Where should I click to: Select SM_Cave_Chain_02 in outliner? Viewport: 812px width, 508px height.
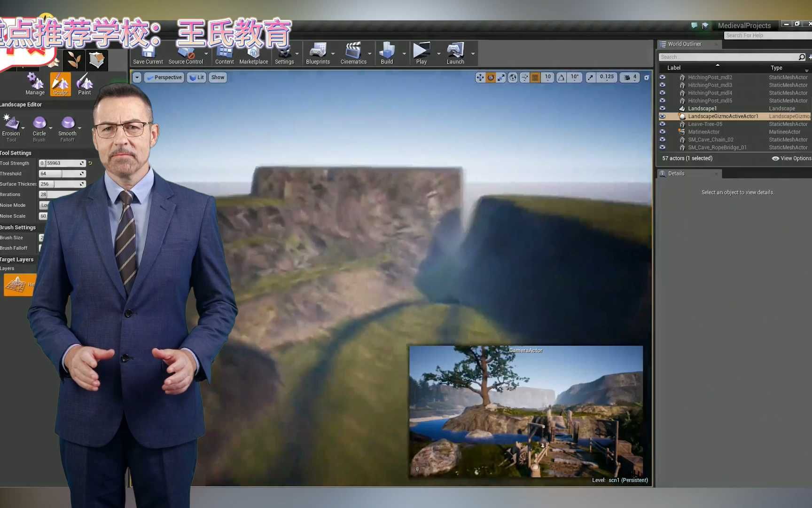point(710,140)
